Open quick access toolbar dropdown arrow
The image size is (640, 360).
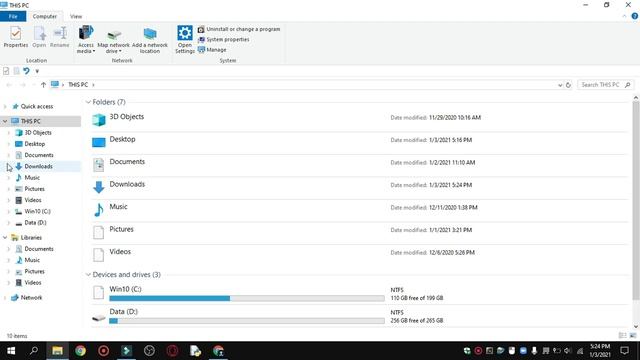(x=37, y=71)
